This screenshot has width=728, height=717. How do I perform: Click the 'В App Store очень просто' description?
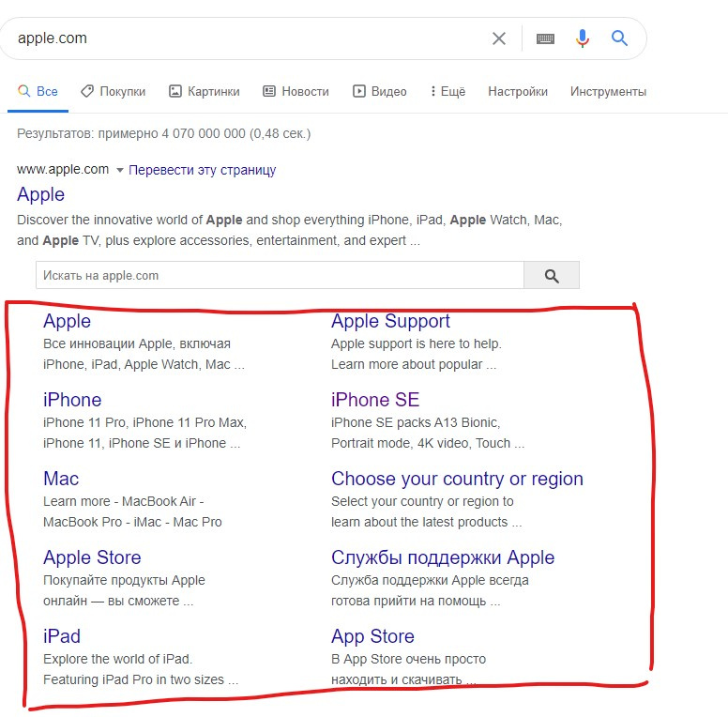408,659
